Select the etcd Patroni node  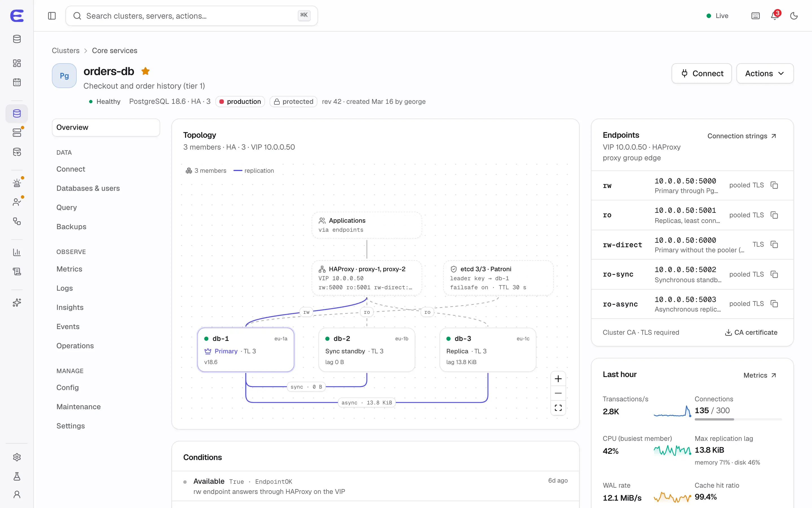click(498, 278)
